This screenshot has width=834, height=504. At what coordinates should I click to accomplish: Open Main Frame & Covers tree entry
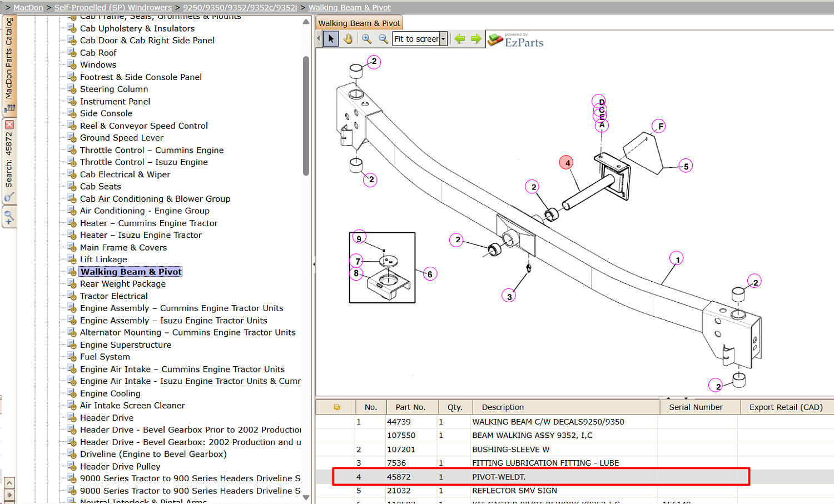pyautogui.click(x=123, y=247)
